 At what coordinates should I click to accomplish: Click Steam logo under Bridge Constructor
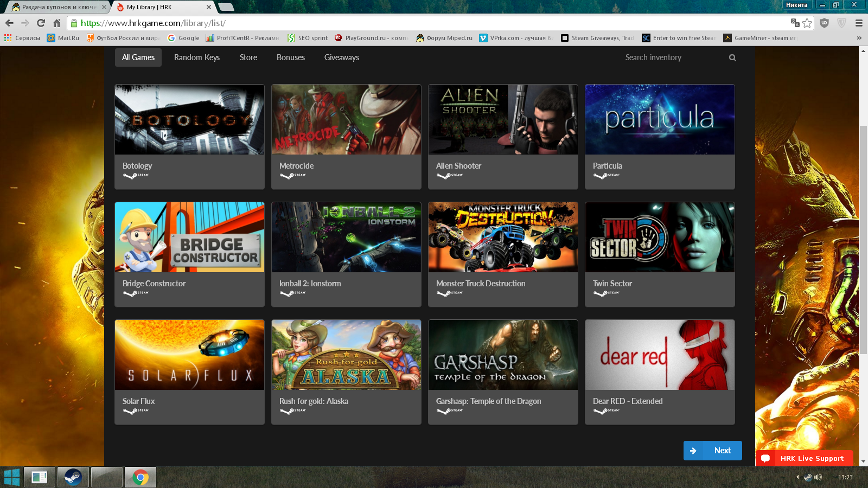point(136,293)
